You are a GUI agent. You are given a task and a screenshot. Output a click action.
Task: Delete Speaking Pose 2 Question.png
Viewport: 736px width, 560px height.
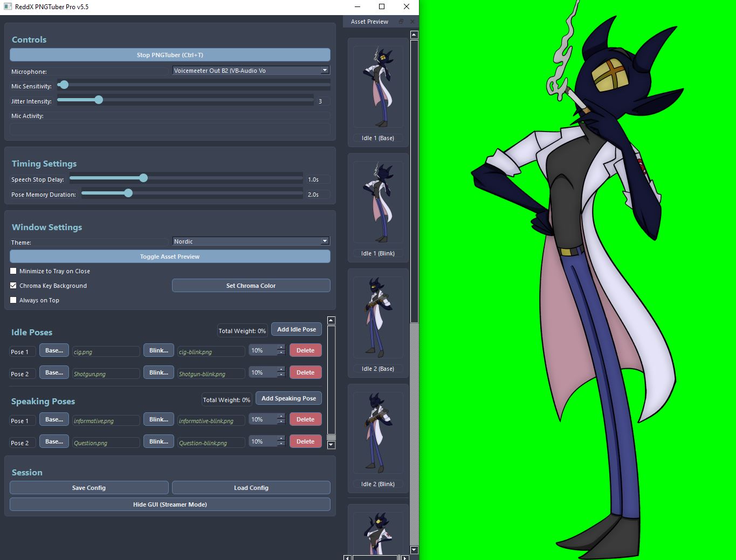[305, 441]
